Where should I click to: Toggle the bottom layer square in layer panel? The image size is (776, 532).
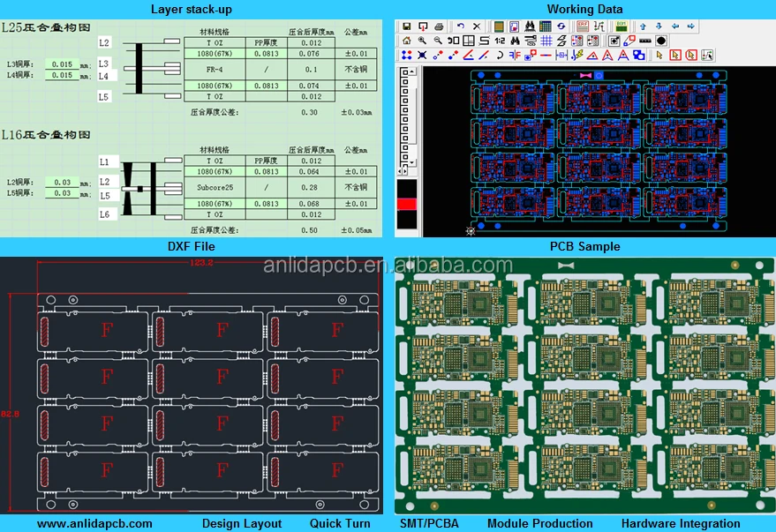point(405,158)
